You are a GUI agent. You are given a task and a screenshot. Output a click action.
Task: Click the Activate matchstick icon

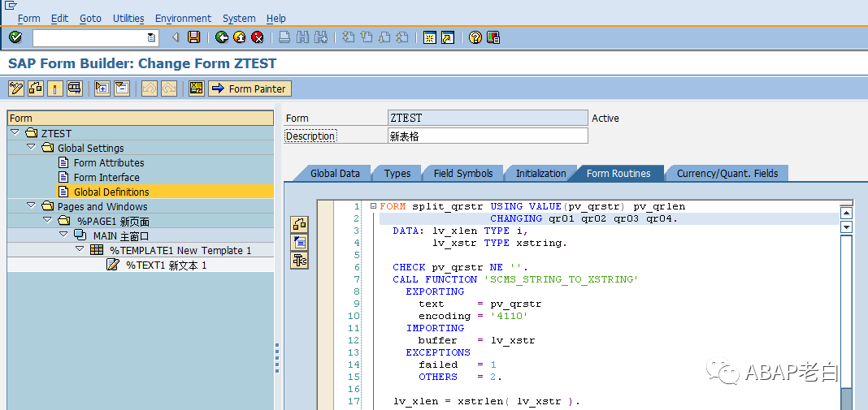point(54,88)
